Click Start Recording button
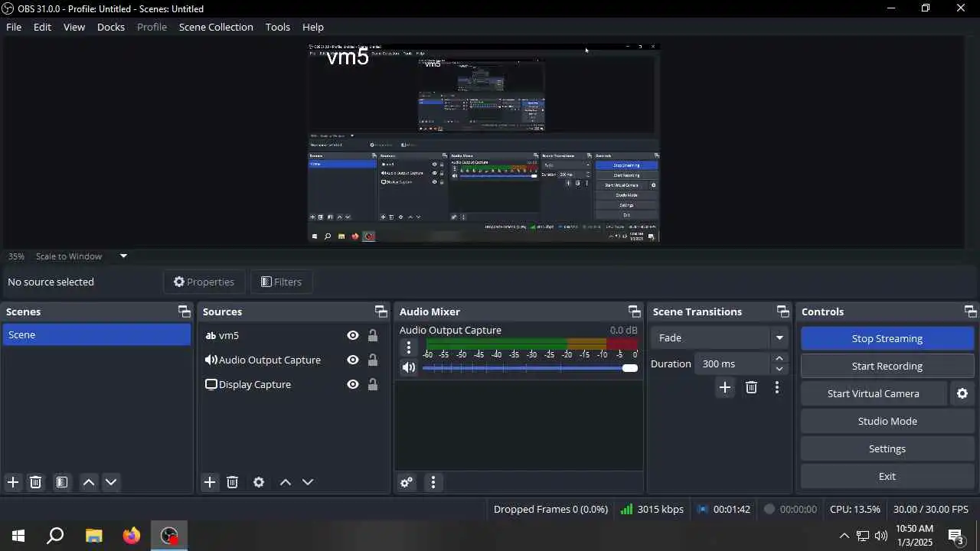This screenshot has width=980, height=551. coord(887,366)
